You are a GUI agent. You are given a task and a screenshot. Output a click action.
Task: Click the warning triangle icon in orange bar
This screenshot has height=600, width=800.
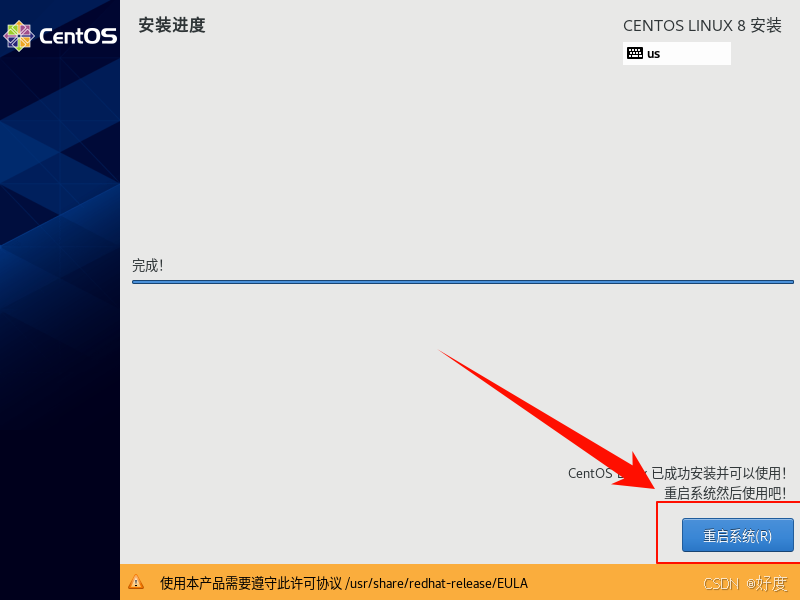(x=136, y=582)
